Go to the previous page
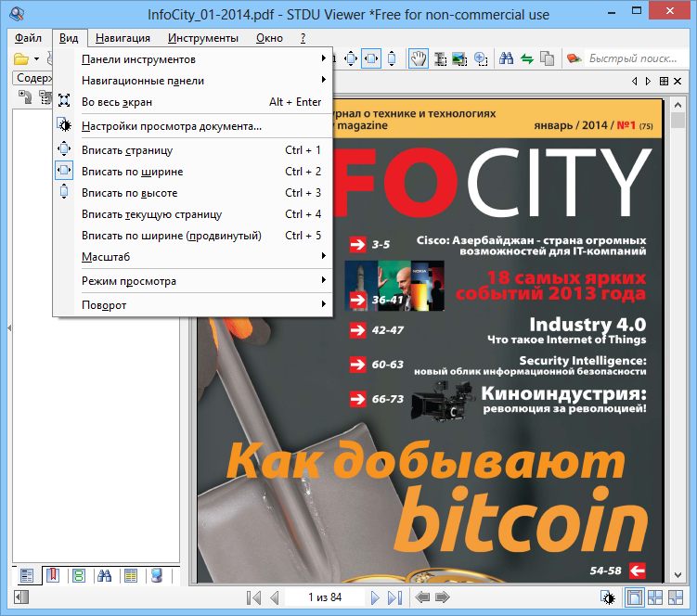 point(275,597)
